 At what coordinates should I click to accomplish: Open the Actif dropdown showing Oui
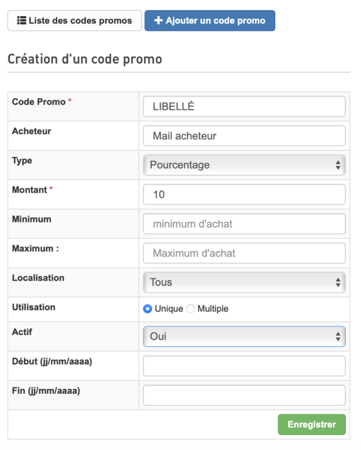(244, 337)
